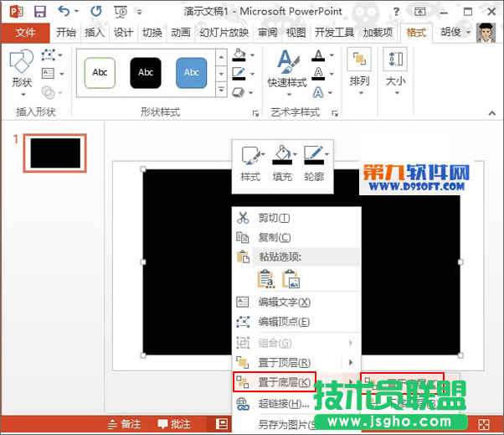The height and width of the screenshot is (435, 504).
Task: Apply black filled Abc shape style
Action: click(146, 73)
